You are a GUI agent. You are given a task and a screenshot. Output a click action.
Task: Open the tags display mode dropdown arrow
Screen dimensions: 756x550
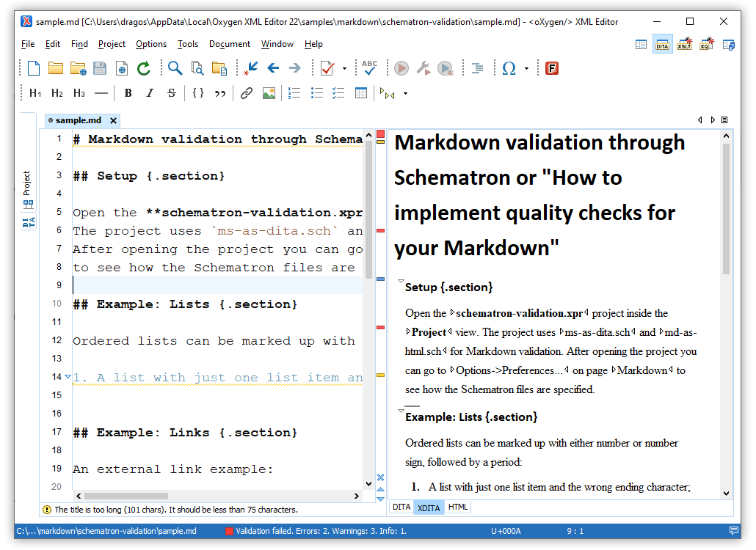coord(405,93)
